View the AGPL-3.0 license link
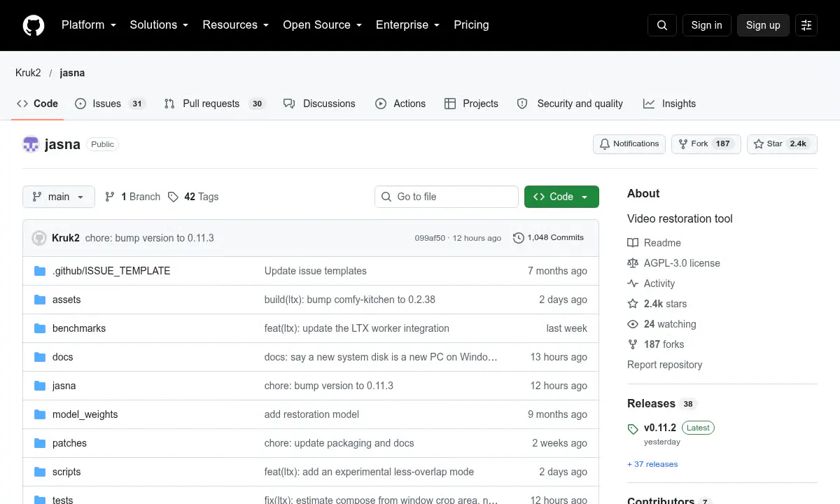The height and width of the screenshot is (504, 840). point(674,263)
